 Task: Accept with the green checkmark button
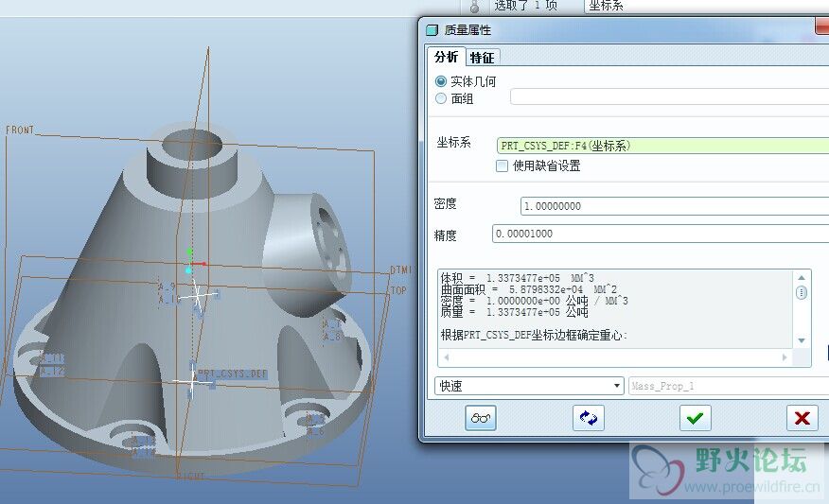tap(695, 418)
